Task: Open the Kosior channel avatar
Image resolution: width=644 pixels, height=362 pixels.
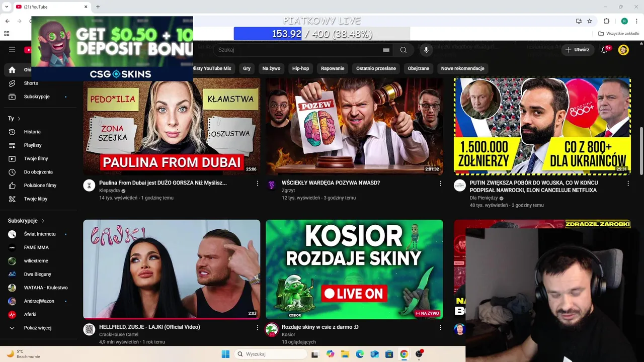Action: (x=272, y=329)
